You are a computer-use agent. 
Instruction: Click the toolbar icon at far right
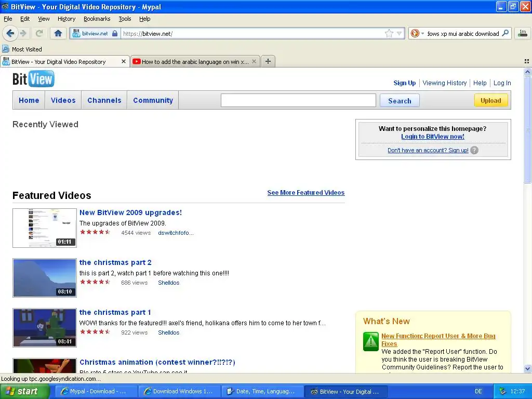[x=523, y=33]
